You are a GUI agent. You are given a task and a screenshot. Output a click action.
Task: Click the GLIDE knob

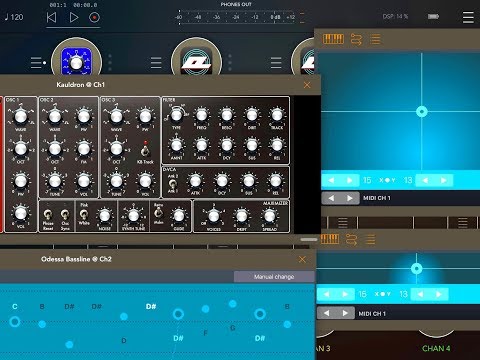pos(179,216)
